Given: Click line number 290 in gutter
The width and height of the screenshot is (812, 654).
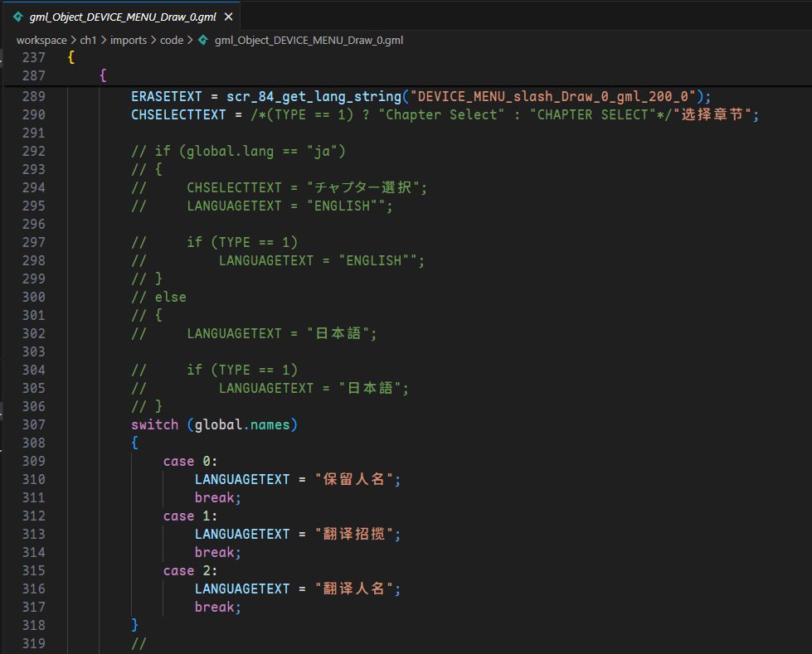Looking at the screenshot, I should [x=34, y=114].
